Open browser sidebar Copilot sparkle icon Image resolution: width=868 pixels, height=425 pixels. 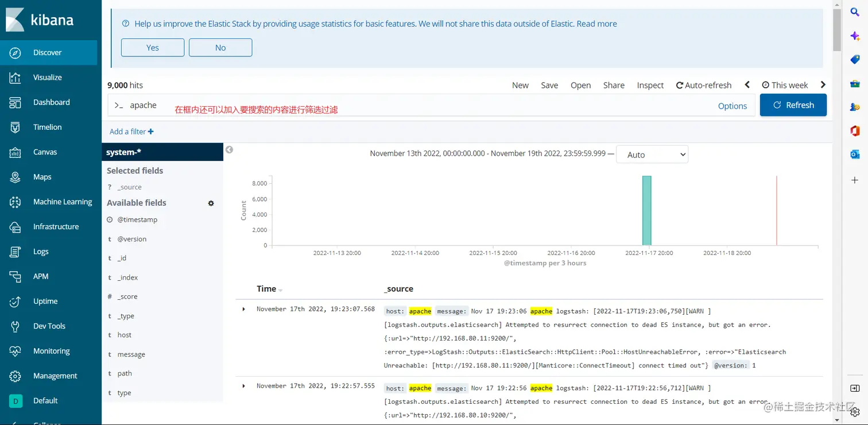tap(855, 36)
